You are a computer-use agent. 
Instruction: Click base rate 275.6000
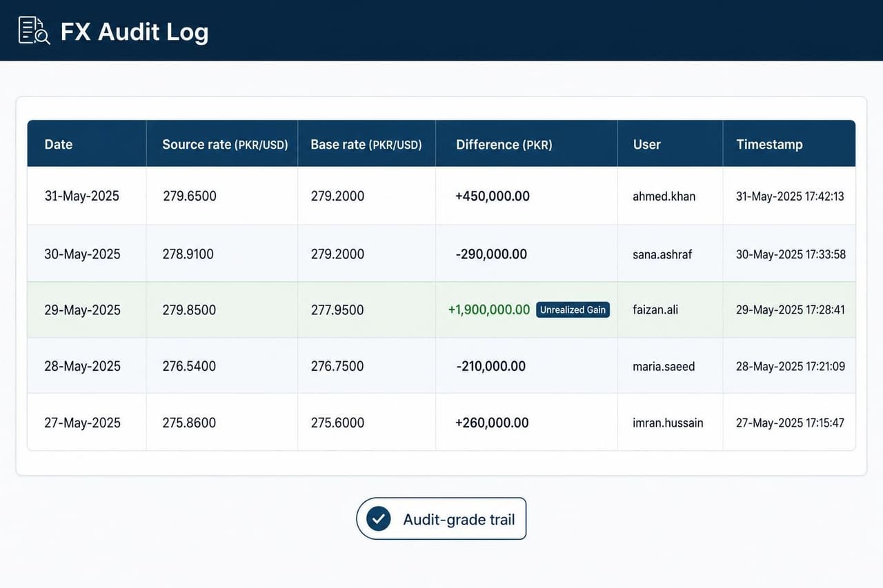point(337,423)
